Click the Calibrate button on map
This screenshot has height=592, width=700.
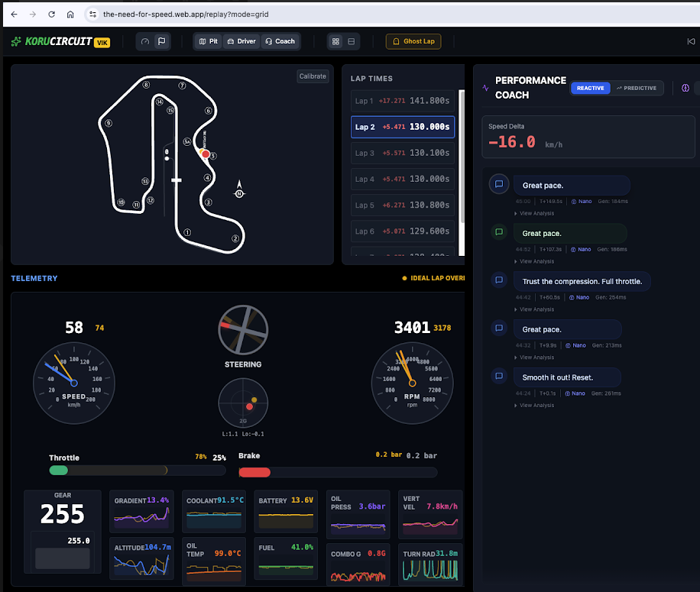[x=313, y=76]
